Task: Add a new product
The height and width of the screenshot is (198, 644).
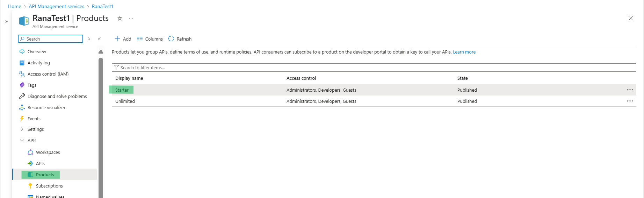Action: pyautogui.click(x=123, y=39)
